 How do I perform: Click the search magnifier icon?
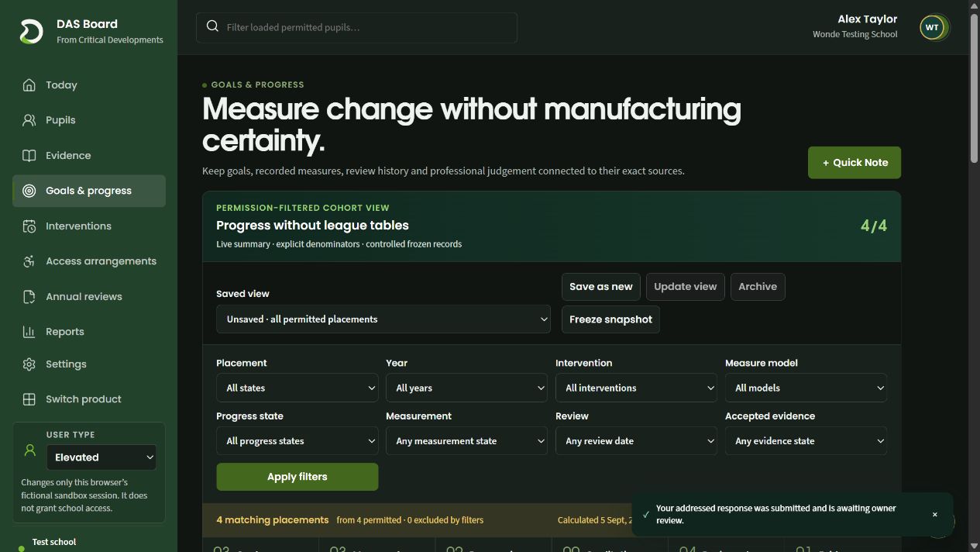(212, 26)
